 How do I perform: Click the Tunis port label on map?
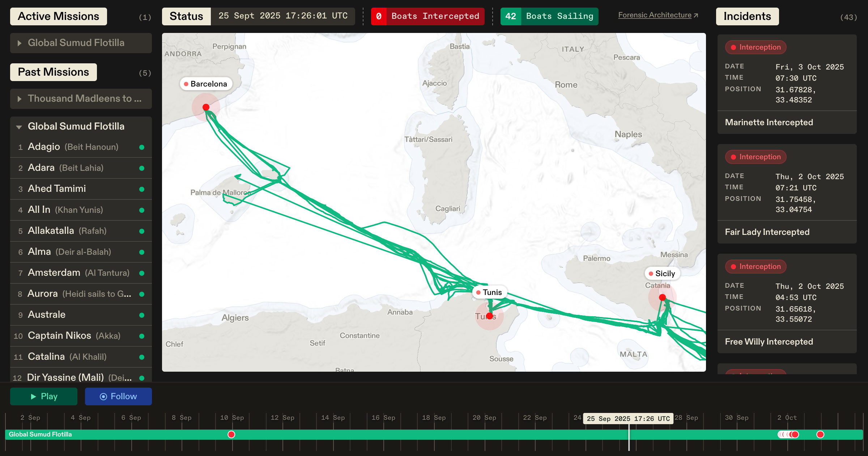coord(489,292)
